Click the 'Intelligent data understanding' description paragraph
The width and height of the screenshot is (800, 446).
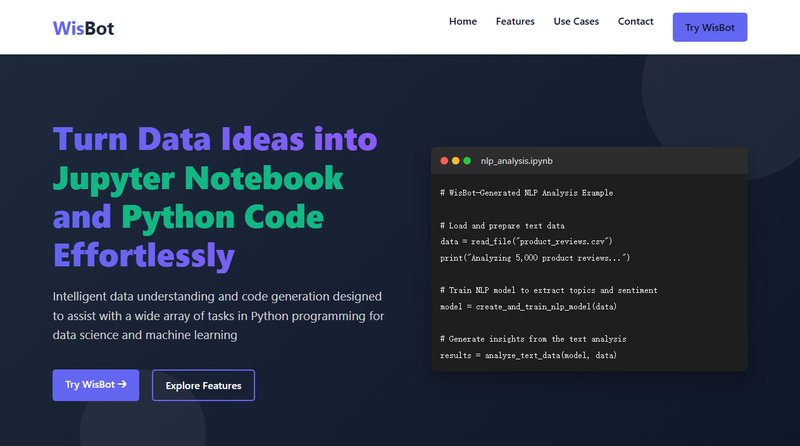point(218,316)
